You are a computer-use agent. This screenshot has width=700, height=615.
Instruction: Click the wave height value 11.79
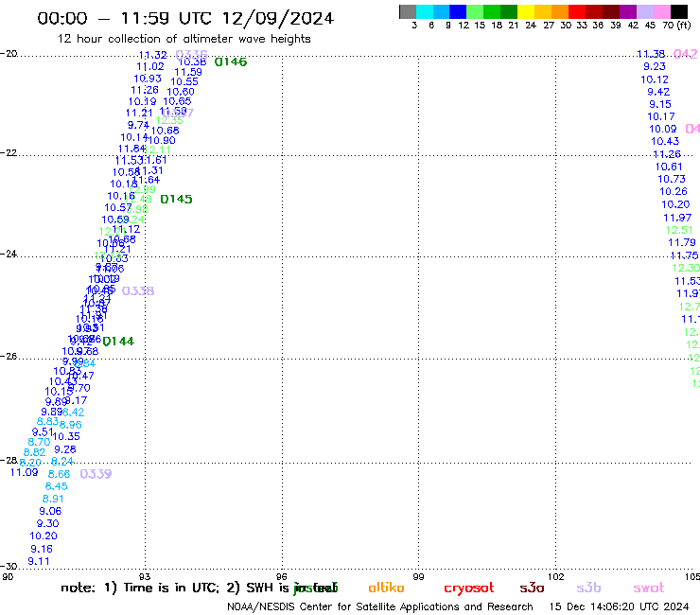682,242
